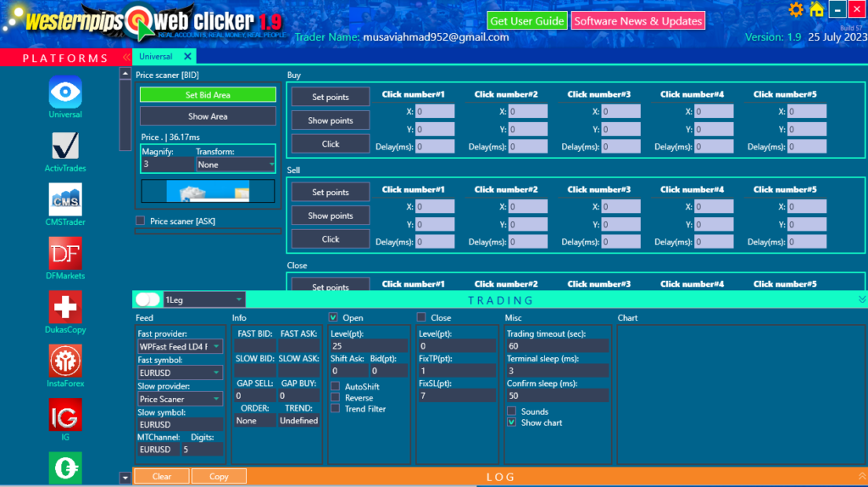Click the FixSL(pt) field
The width and height of the screenshot is (868, 487).
[x=457, y=395]
